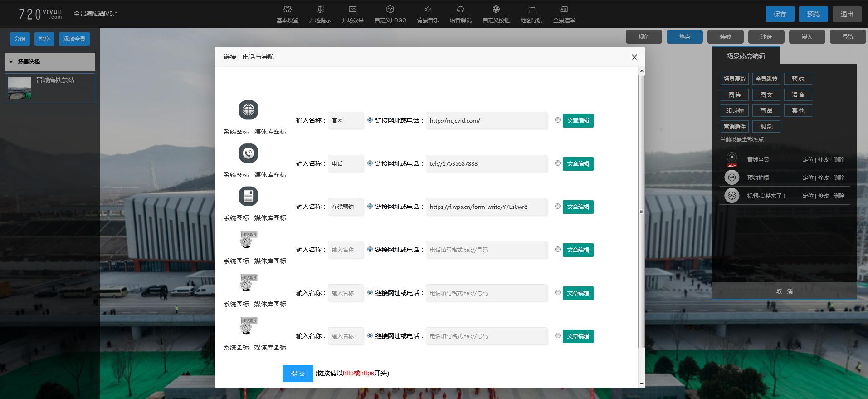Select 文章编辑 radio button in 官网 row
The width and height of the screenshot is (868, 399).
(557, 120)
